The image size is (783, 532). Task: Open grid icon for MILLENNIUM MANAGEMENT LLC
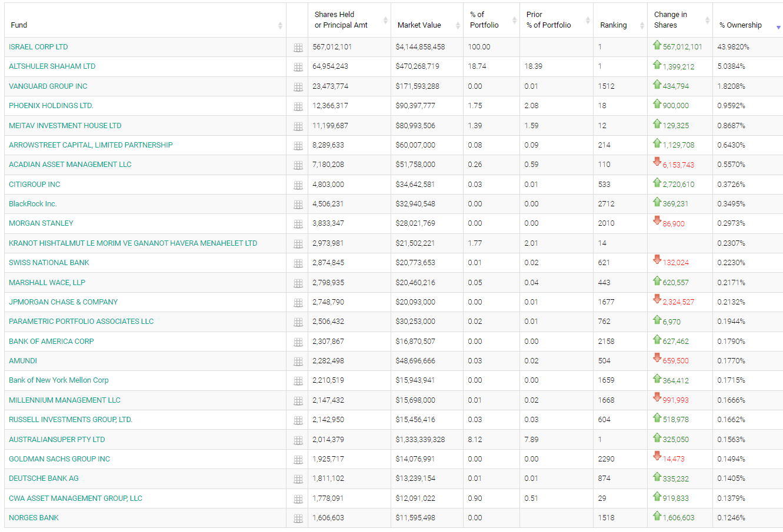tap(298, 401)
